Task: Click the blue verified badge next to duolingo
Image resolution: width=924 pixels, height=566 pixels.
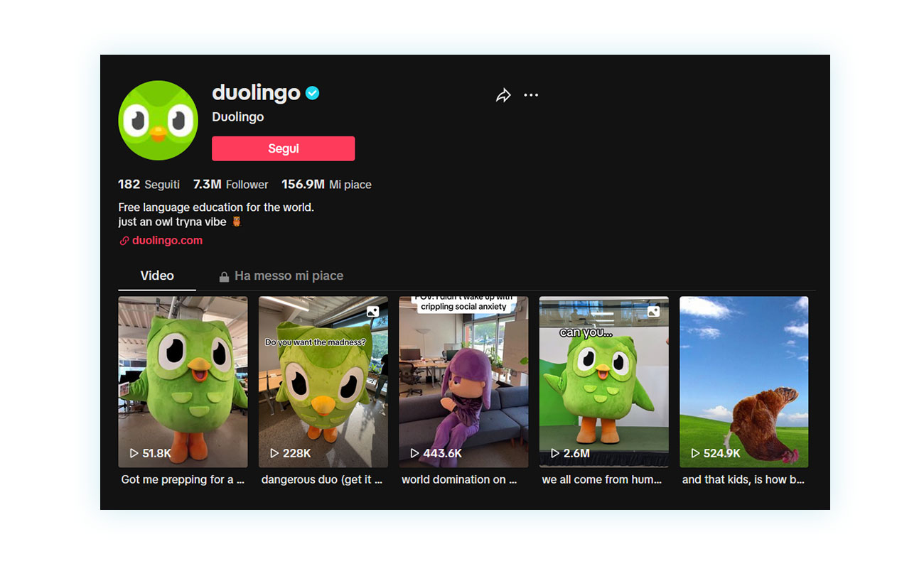Action: (312, 93)
